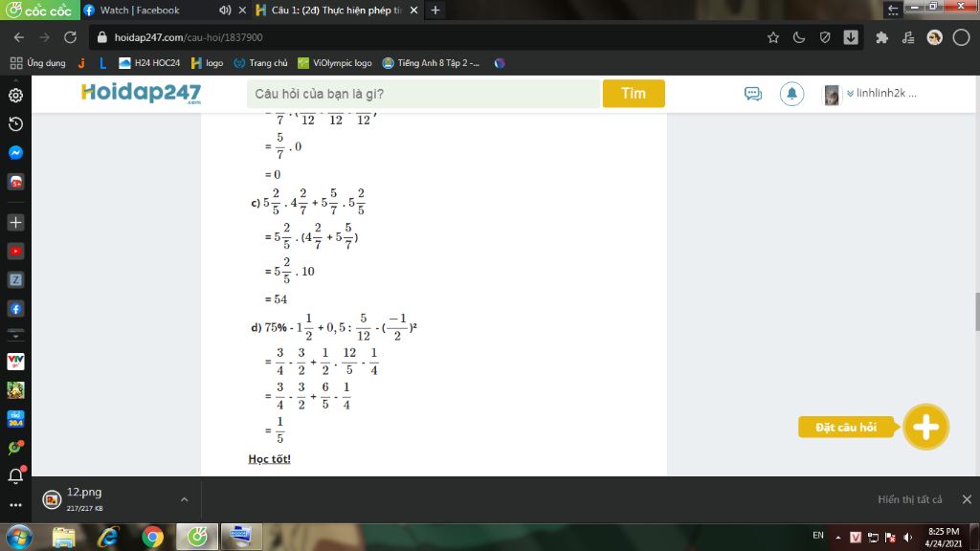Go back to previous page
Image resolution: width=980 pixels, height=551 pixels.
tap(19, 37)
